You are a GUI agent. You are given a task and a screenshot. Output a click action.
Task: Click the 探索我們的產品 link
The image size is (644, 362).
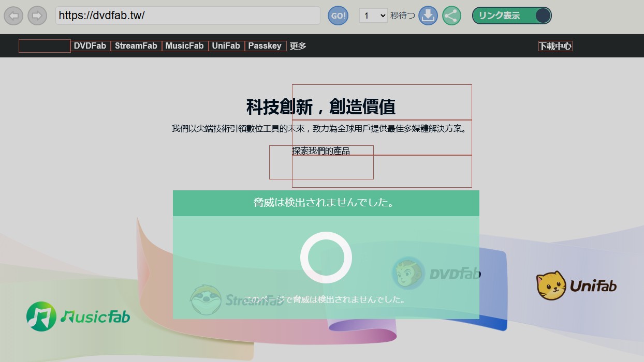click(x=321, y=151)
